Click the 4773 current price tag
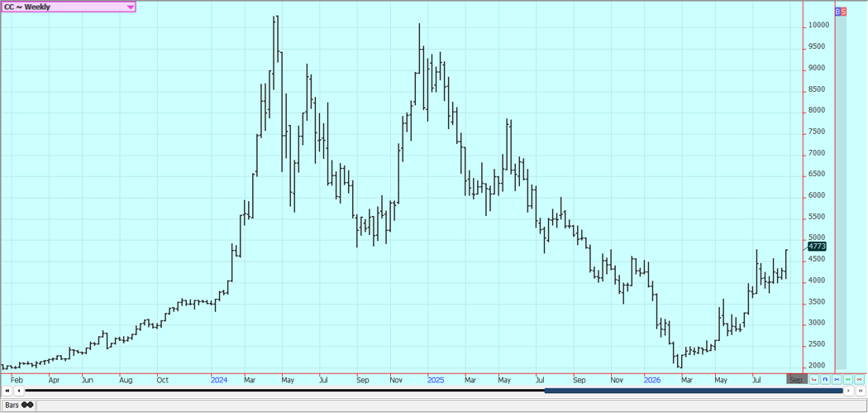This screenshot has height=413, width=868. pos(817,247)
